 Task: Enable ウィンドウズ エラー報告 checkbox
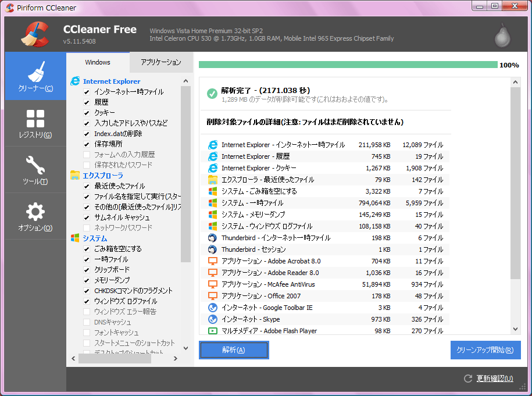pyautogui.click(x=87, y=312)
